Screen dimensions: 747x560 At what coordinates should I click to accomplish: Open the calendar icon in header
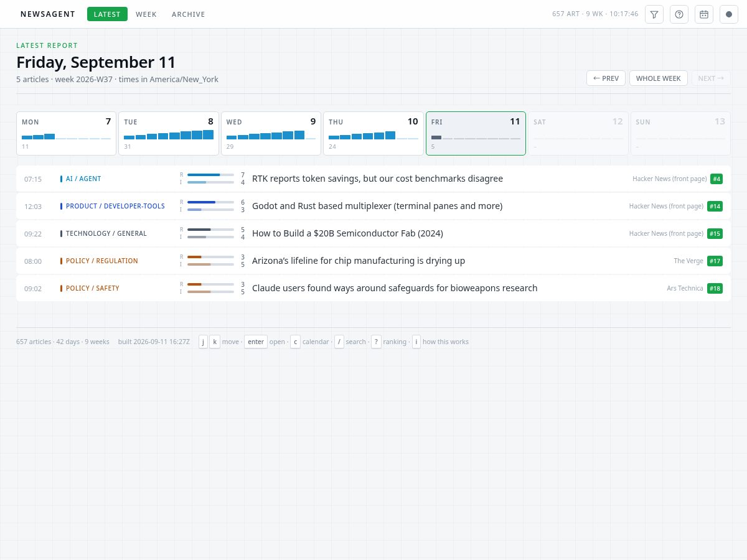pos(704,14)
